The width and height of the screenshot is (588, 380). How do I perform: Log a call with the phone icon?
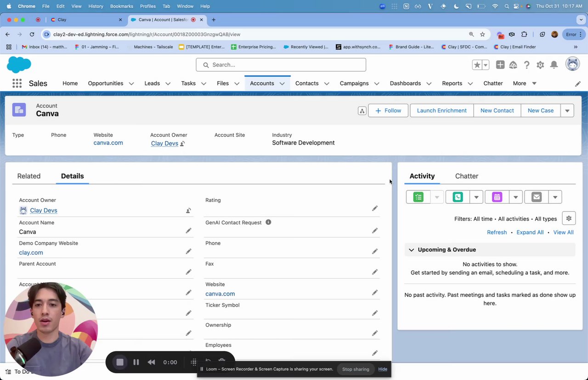(458, 197)
